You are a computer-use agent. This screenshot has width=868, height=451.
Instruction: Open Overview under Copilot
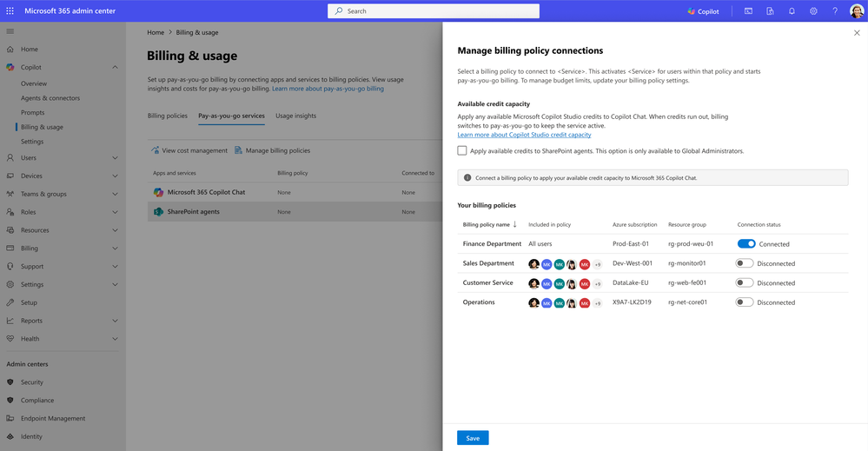pos(34,83)
